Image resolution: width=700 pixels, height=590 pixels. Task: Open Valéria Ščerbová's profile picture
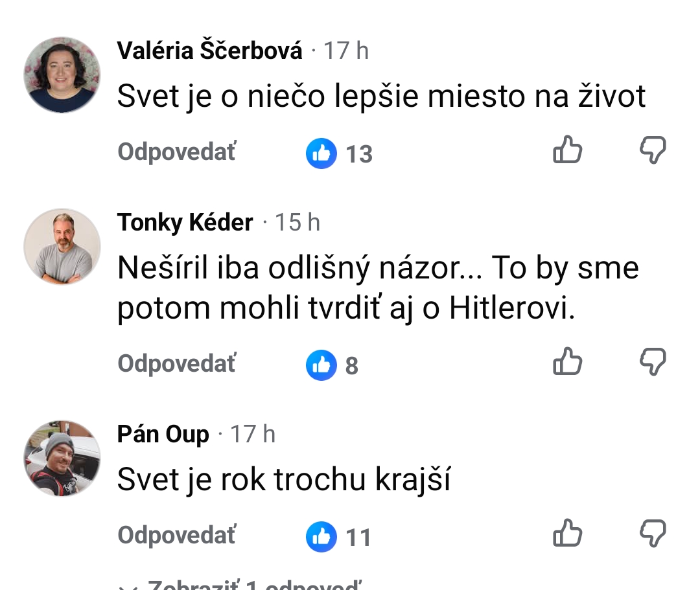pos(62,75)
